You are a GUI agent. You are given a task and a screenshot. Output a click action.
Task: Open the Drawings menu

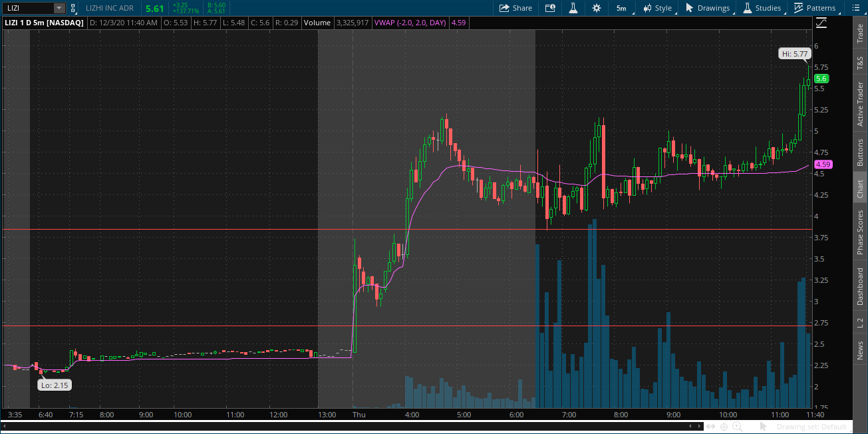pyautogui.click(x=708, y=8)
